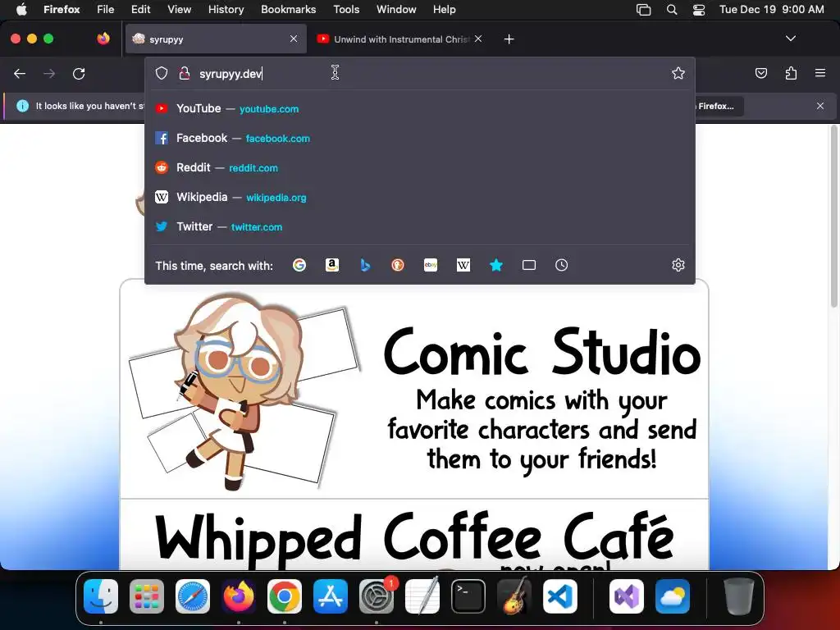Click the Comic Studio character thumbnail
The width and height of the screenshot is (840, 630).
pos(244,391)
